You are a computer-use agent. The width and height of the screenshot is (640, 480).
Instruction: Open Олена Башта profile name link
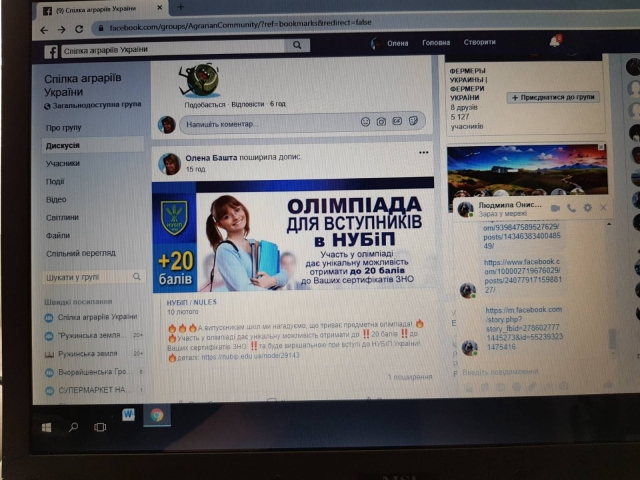(x=211, y=158)
